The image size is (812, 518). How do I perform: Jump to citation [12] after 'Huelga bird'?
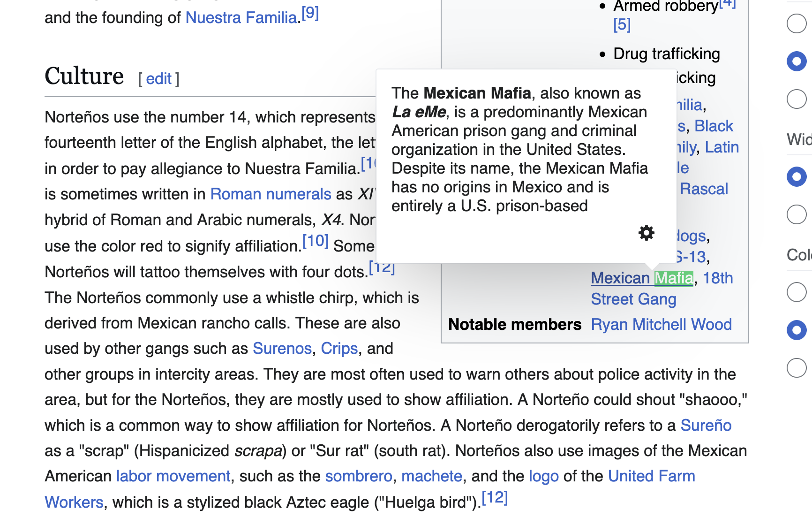[x=495, y=497]
